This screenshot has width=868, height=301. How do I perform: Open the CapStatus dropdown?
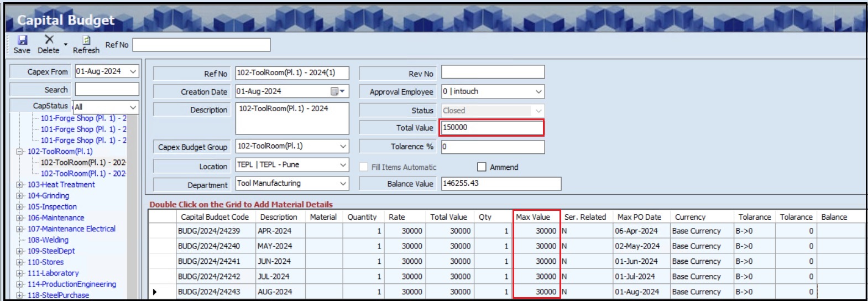pyautogui.click(x=133, y=107)
